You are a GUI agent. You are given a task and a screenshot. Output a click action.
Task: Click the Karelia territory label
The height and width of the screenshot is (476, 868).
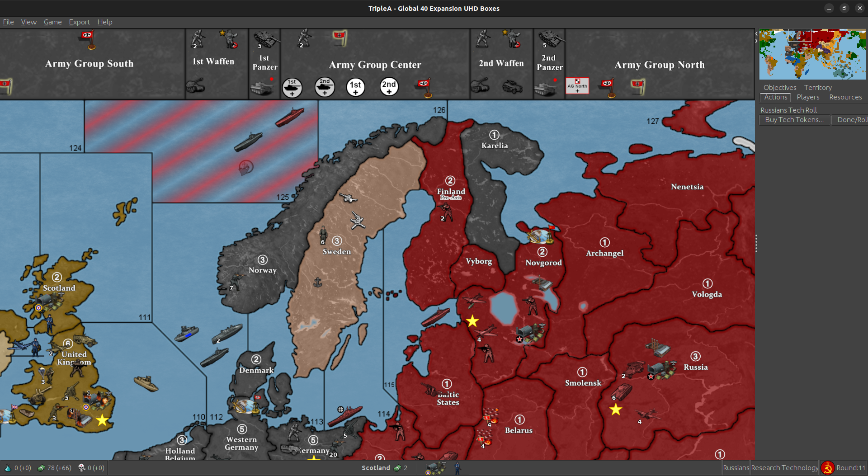(x=495, y=146)
